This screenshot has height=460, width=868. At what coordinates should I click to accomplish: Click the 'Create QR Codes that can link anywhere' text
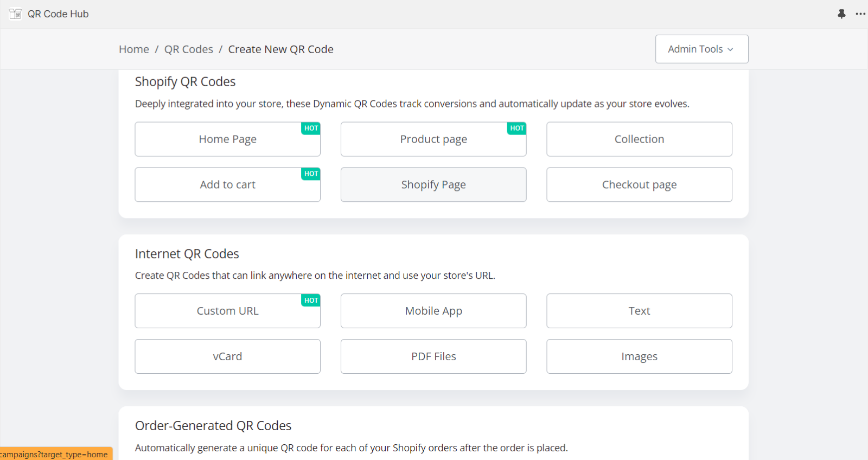pos(315,276)
